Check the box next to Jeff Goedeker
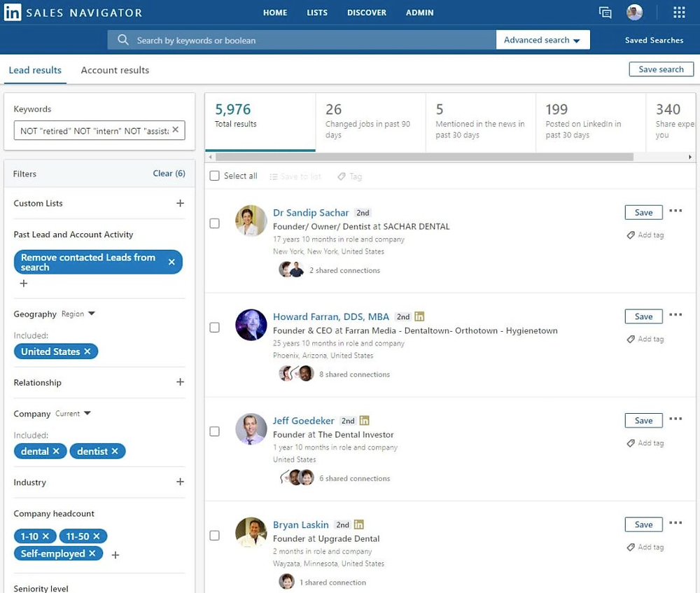This screenshot has width=700, height=593. [215, 431]
